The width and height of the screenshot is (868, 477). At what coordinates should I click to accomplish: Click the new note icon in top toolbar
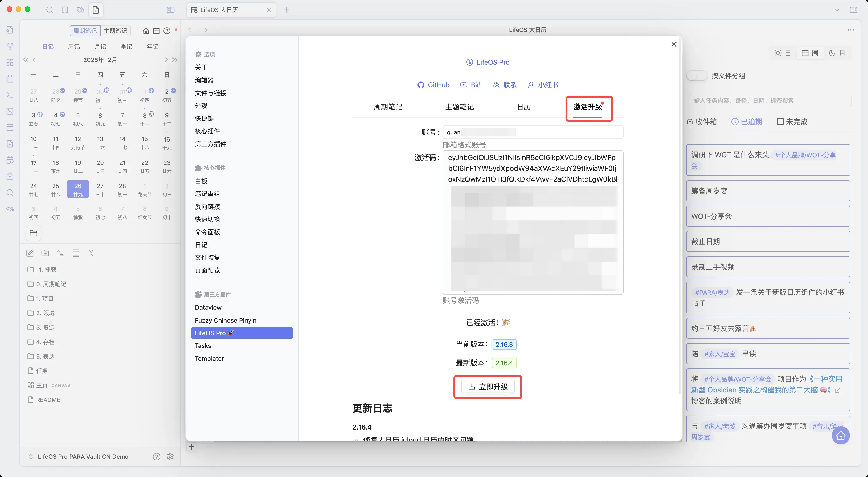point(96,10)
